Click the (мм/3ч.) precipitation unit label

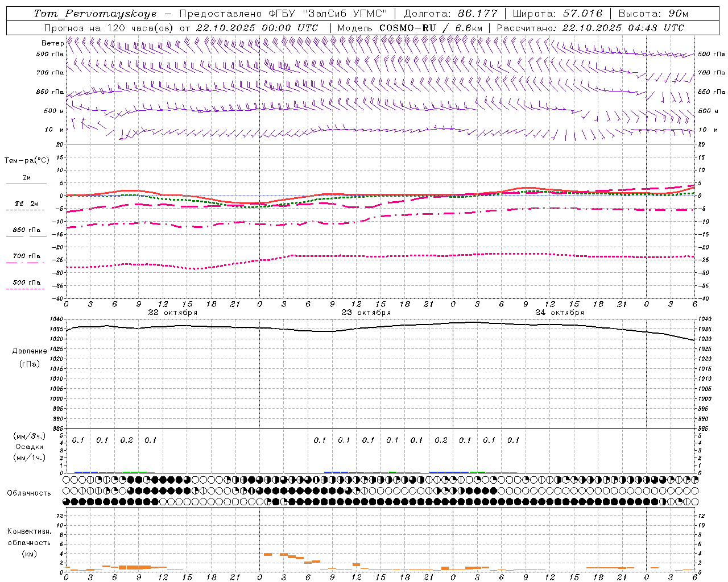pyautogui.click(x=30, y=436)
